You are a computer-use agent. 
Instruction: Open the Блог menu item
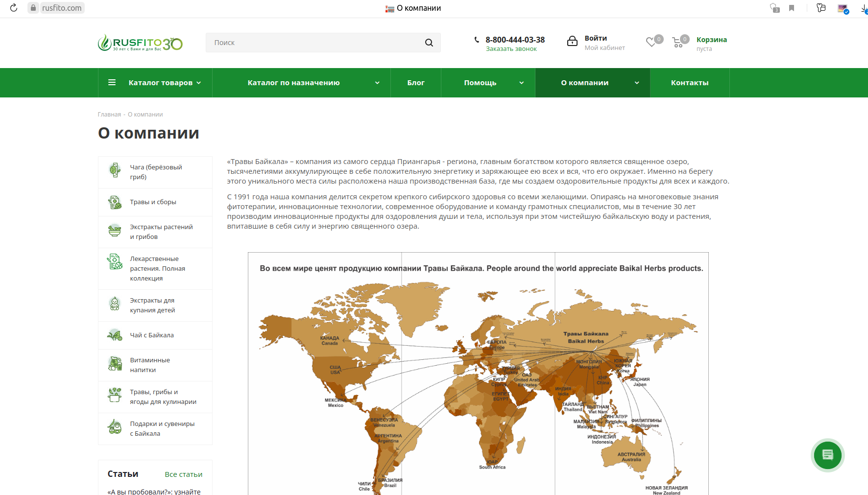point(416,83)
